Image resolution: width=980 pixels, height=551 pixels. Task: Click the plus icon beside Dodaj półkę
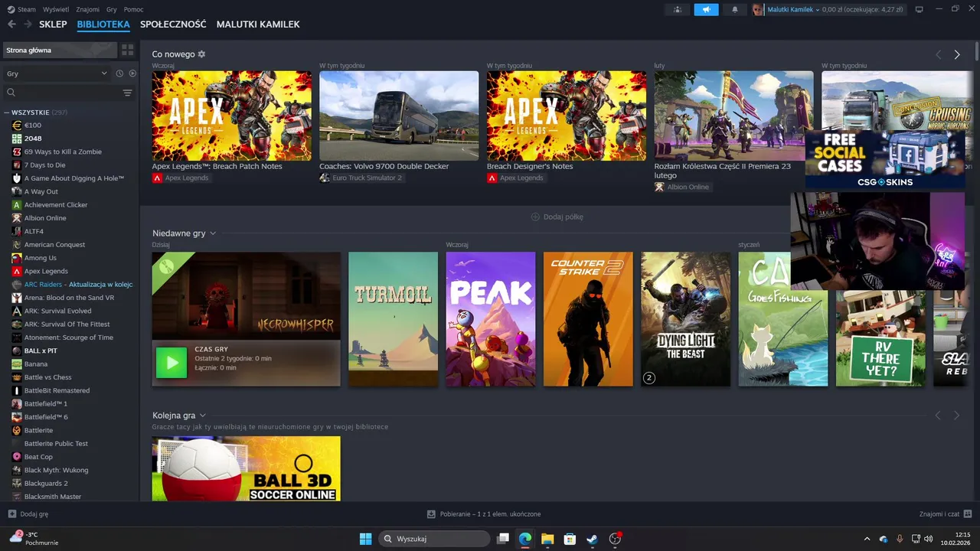coord(535,217)
